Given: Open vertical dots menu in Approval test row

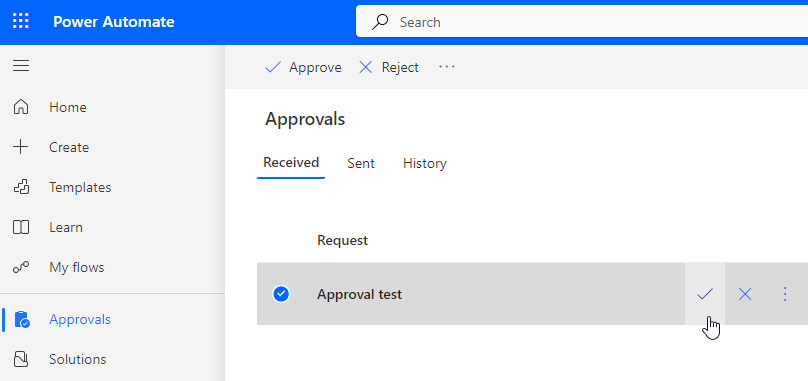Looking at the screenshot, I should tap(785, 294).
